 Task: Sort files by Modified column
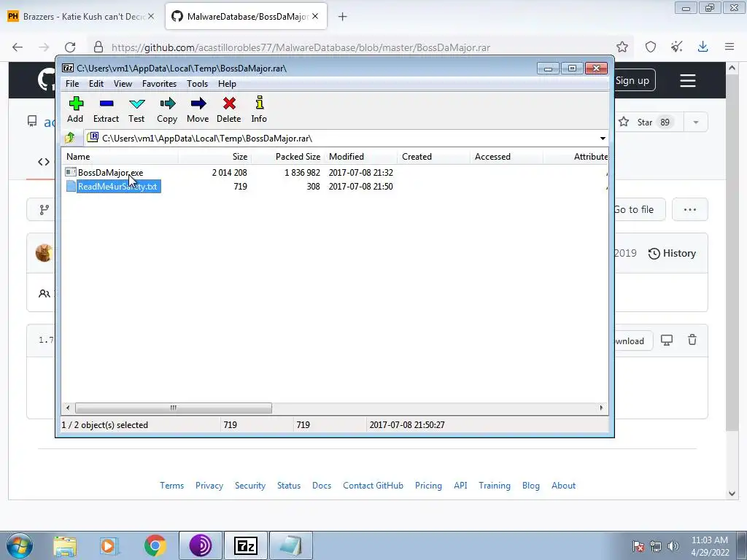(x=361, y=157)
